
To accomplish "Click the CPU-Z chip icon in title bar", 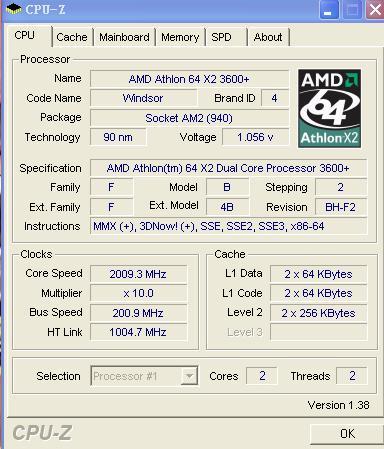I will click(13, 9).
